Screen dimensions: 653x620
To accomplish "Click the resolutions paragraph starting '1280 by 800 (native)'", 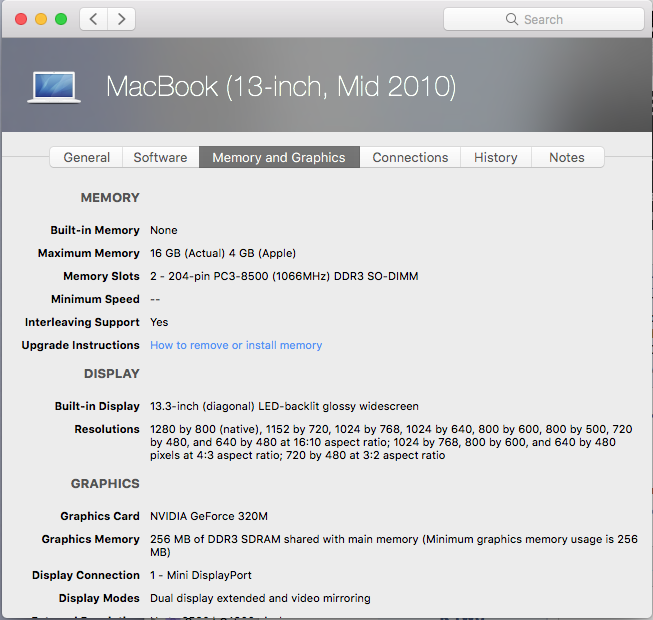I will pos(391,442).
